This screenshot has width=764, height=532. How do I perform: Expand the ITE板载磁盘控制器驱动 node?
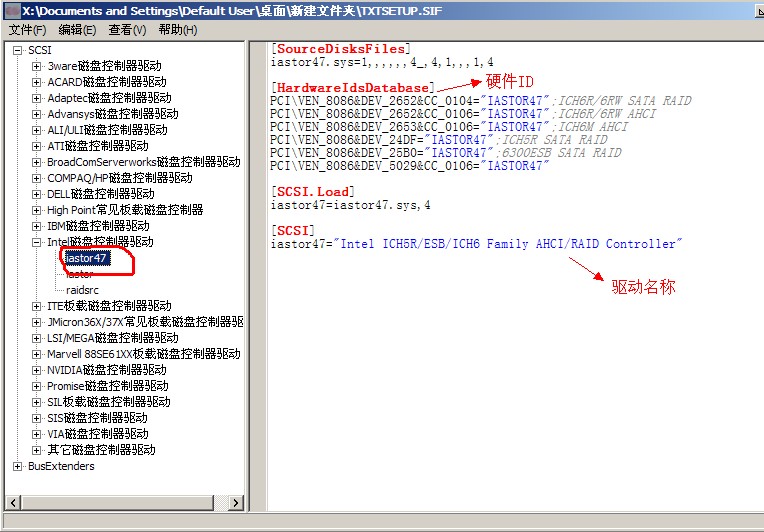tap(37, 306)
